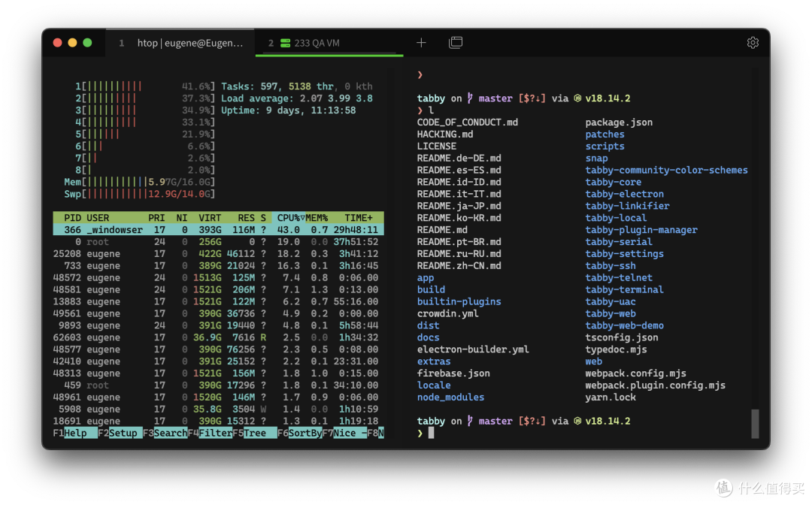This screenshot has width=812, height=505.
Task: Click the Swp usage meter bar
Action: pos(139,194)
